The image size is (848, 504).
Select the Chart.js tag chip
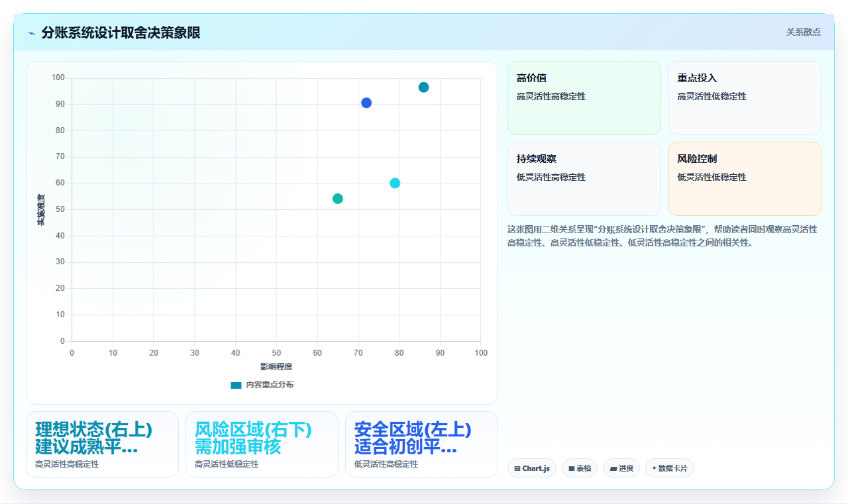(532, 468)
